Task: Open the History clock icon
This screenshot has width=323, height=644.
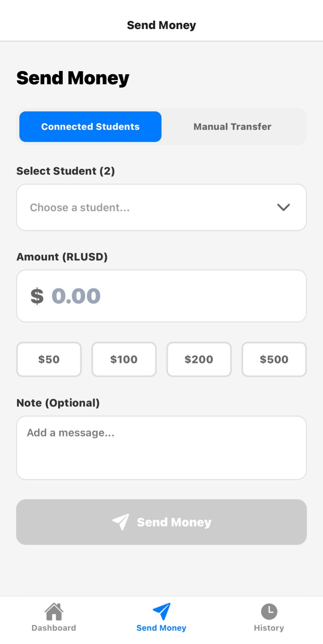Action: click(269, 611)
